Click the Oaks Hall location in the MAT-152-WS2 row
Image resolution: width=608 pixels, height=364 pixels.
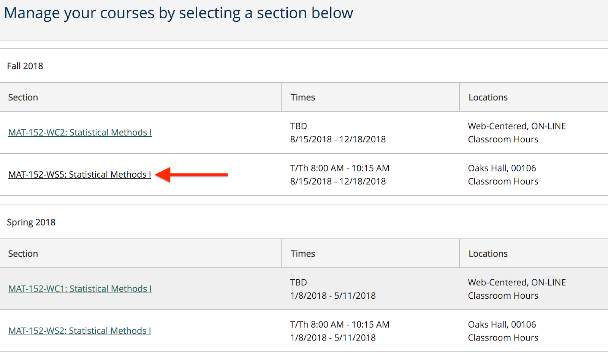(502, 325)
